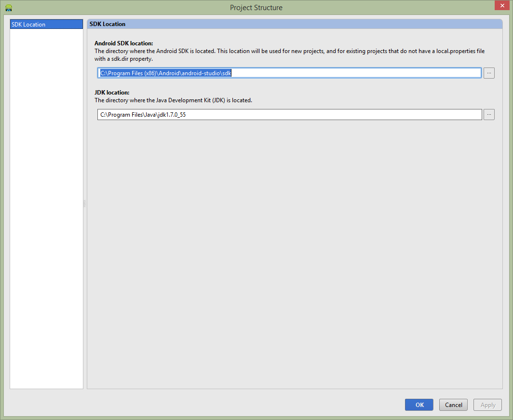Click the bold Android SDK location label
513x420 pixels.
click(123, 43)
